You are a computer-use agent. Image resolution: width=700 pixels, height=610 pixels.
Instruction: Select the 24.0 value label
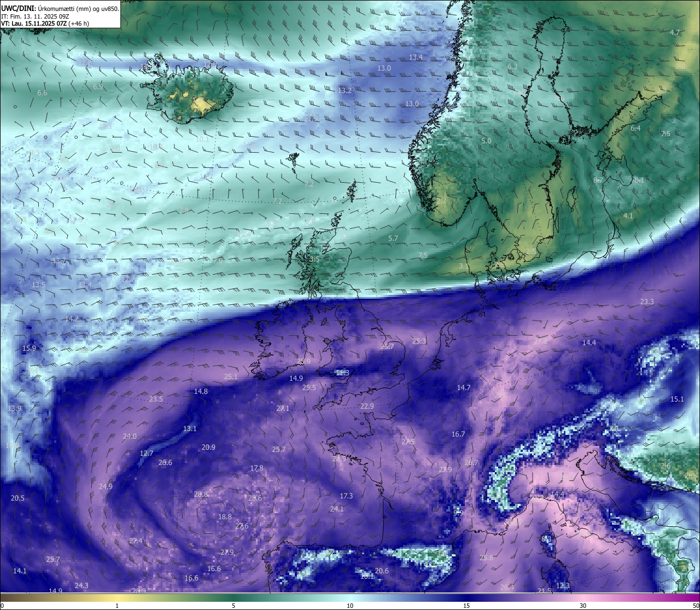130,437
